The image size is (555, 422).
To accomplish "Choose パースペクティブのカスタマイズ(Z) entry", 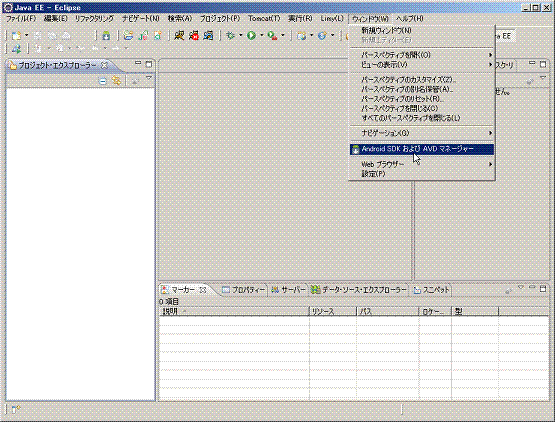I will (422, 79).
